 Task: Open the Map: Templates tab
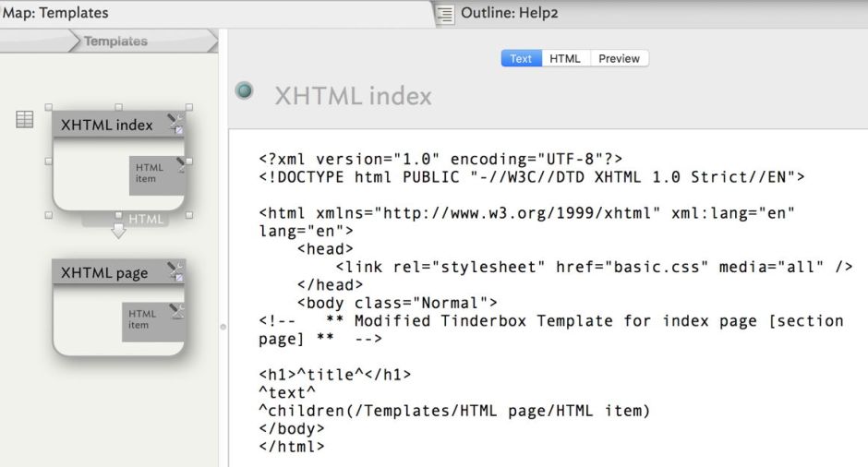55,13
